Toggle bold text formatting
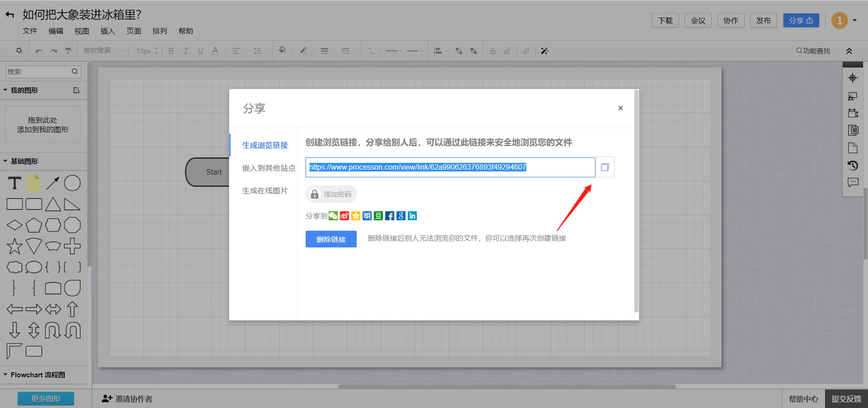 [x=171, y=51]
